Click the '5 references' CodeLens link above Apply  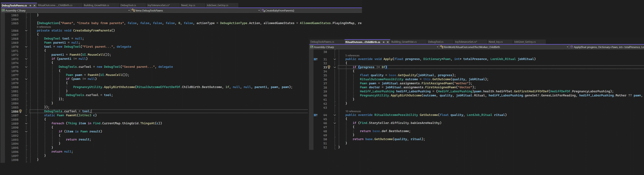(352, 56)
